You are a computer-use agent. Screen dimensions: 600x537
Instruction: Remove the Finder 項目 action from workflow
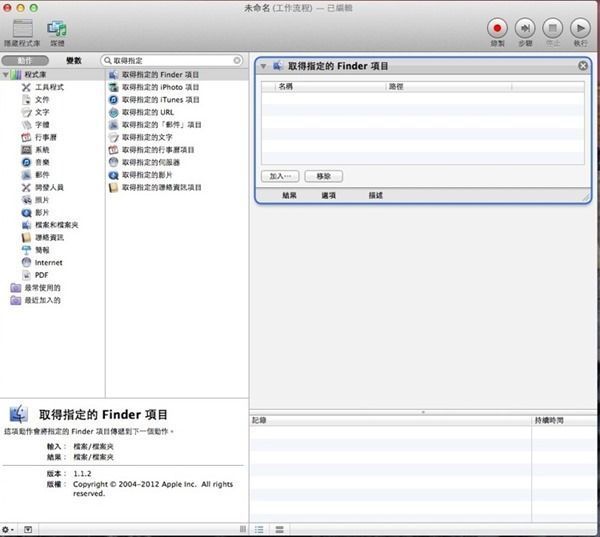[583, 66]
